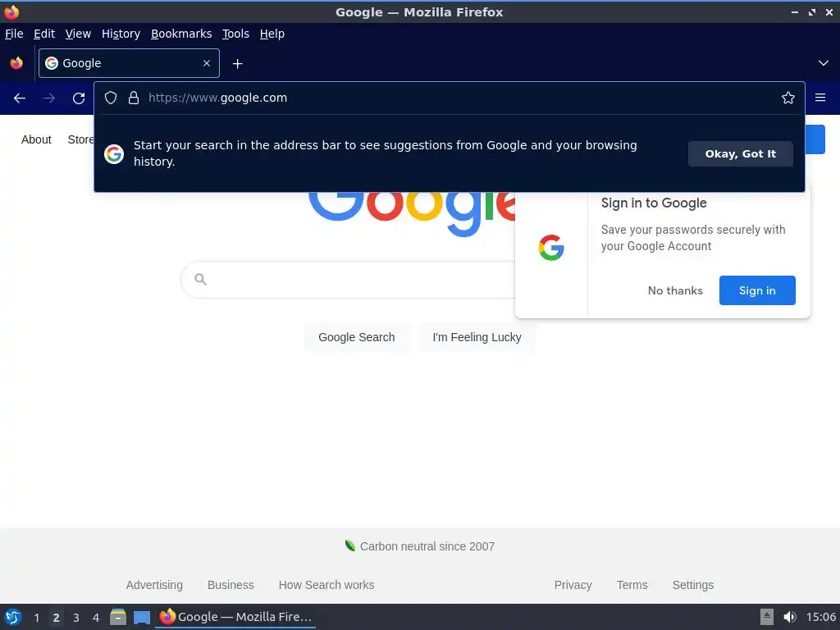Click the magnifier icon in the search box

point(200,279)
